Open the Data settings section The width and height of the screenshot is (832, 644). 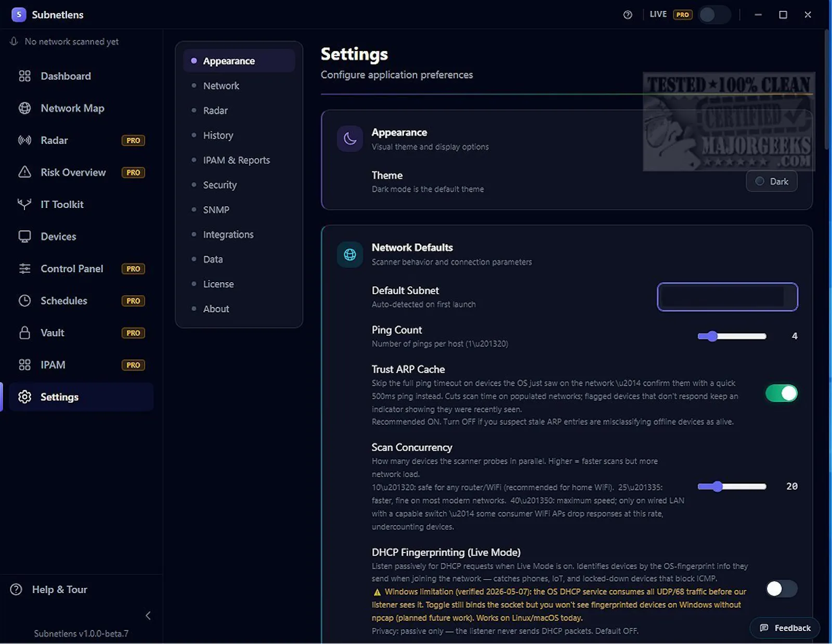(x=239, y=259)
